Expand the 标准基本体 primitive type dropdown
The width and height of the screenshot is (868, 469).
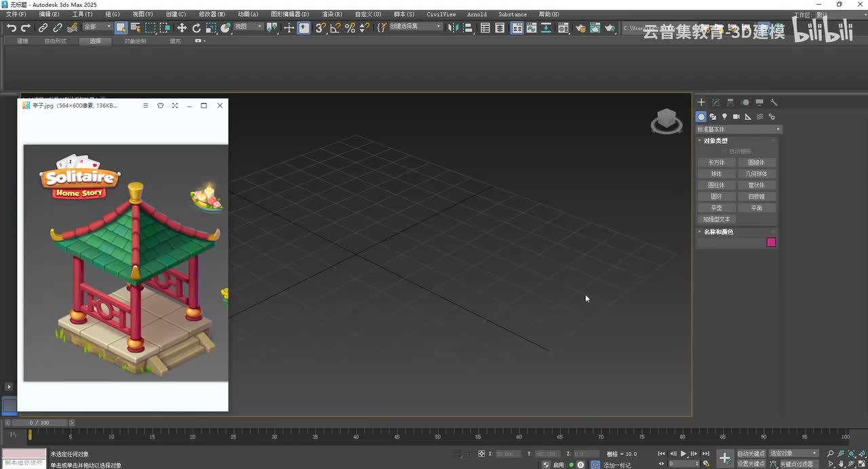739,129
